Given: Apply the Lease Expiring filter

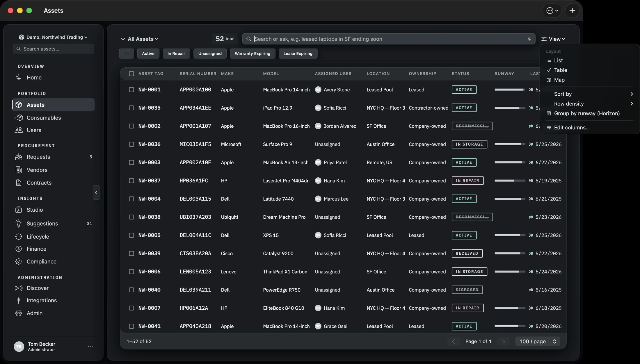Looking at the screenshot, I should [298, 53].
